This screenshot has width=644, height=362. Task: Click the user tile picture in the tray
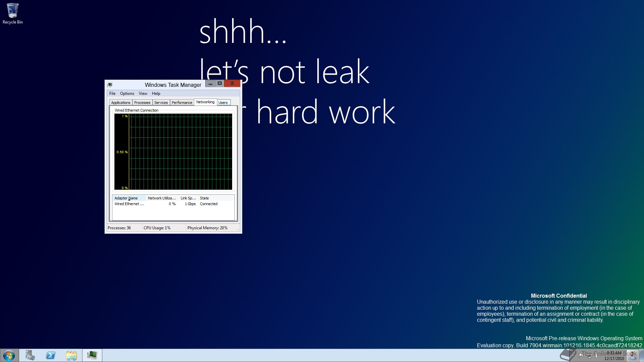632,355
